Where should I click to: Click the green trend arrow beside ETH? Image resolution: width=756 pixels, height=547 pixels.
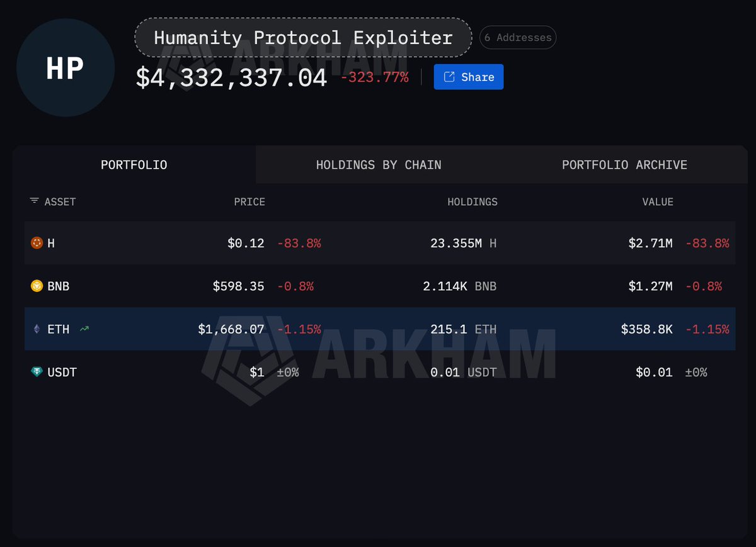pos(84,329)
